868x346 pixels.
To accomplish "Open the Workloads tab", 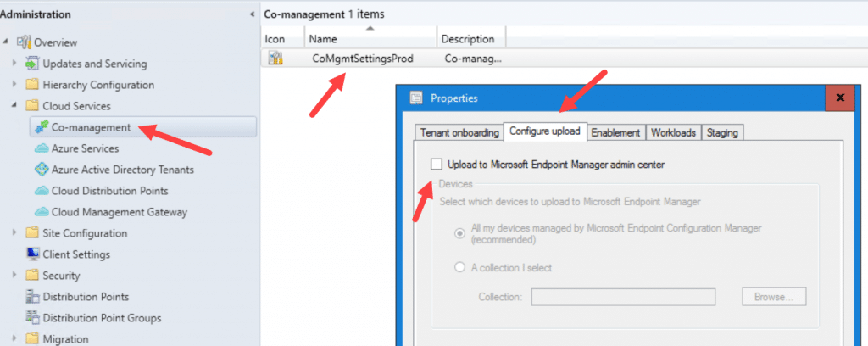I will coord(673,133).
